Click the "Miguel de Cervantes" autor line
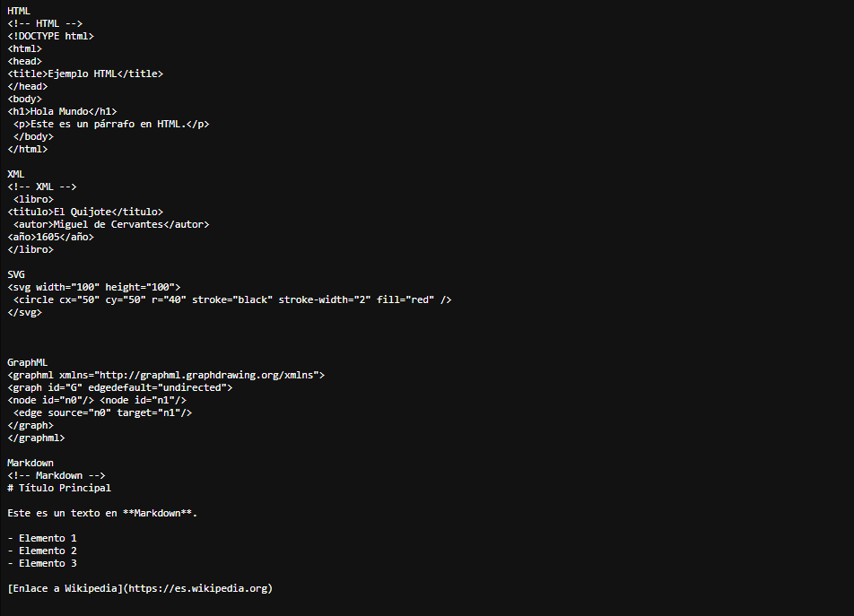Viewport: 854px width, 616px height. [x=111, y=224]
